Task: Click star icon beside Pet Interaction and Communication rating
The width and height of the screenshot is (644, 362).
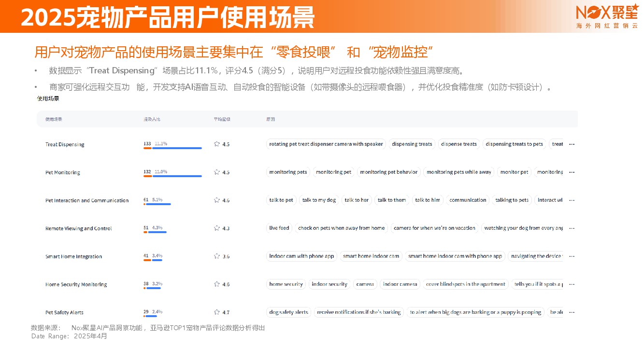Action: (x=217, y=200)
